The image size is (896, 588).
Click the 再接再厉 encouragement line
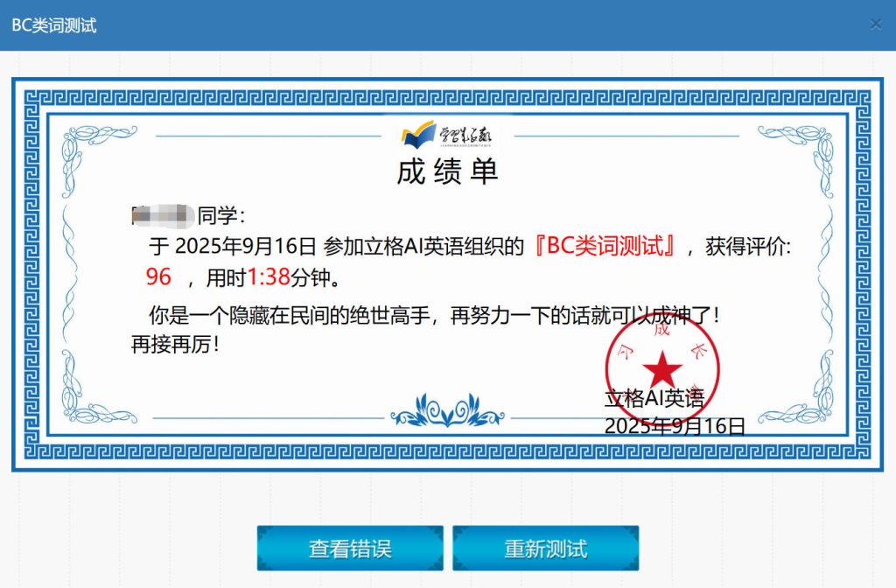pos(174,345)
